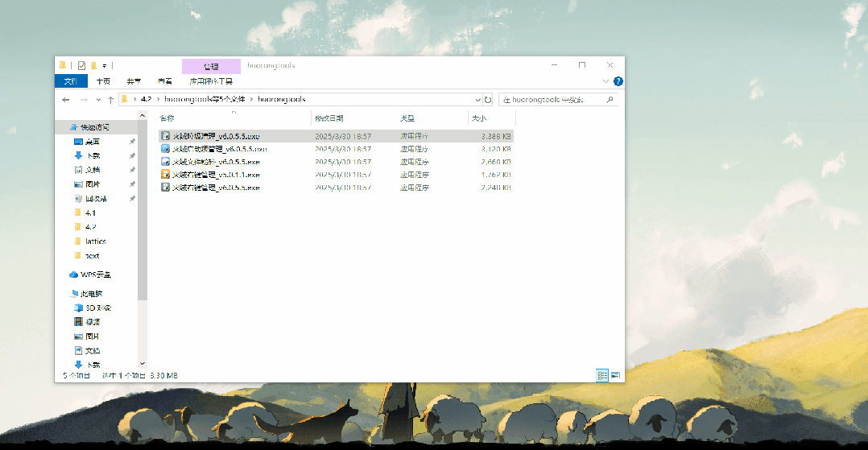Click breadcrumb 4.2 in address bar
The height and width of the screenshot is (450, 868).
pos(147,100)
